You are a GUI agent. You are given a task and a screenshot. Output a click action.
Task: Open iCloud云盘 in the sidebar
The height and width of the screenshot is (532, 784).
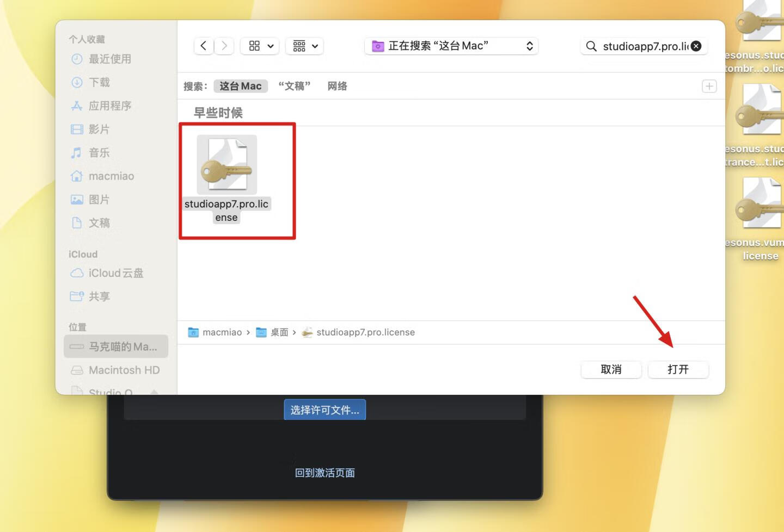(116, 273)
